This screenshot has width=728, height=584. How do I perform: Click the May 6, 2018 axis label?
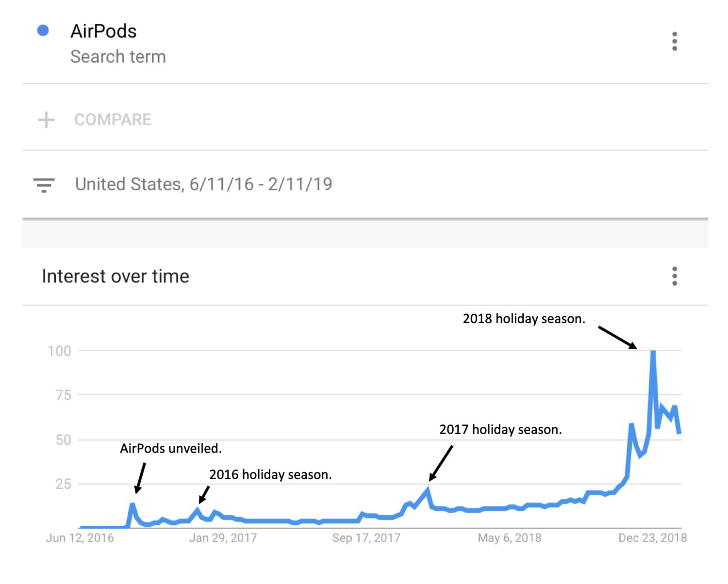tap(509, 538)
